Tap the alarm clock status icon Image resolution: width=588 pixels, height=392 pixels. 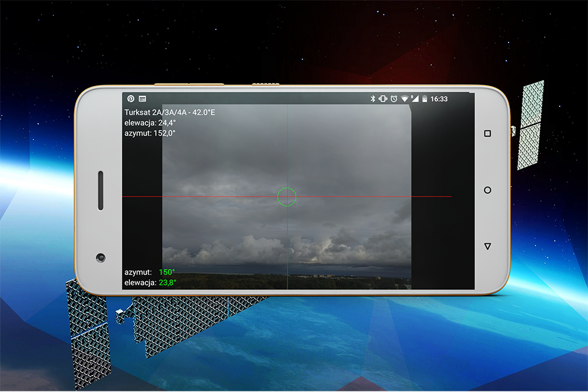click(x=394, y=99)
